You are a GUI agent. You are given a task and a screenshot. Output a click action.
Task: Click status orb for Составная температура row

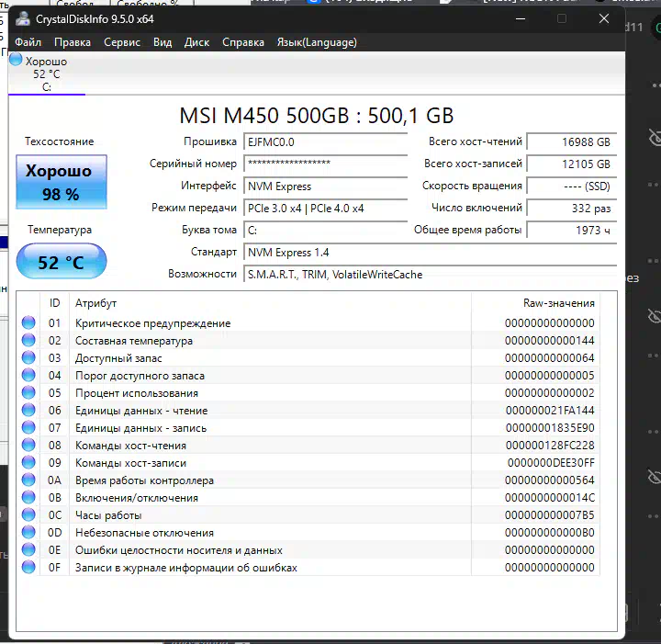(x=28, y=340)
